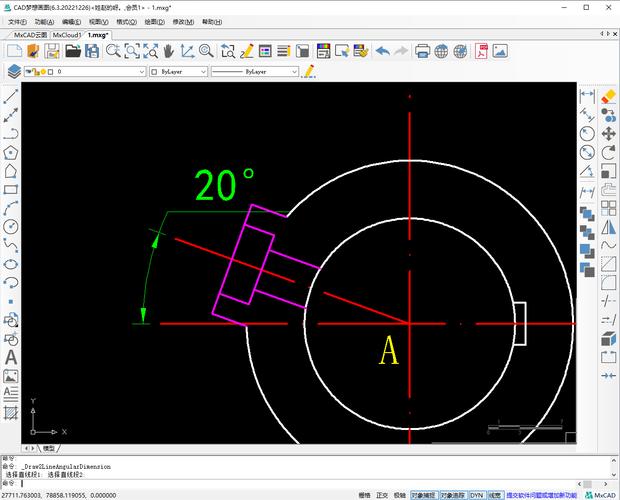
Task: Open the 文件(F) menu
Action: coord(17,21)
